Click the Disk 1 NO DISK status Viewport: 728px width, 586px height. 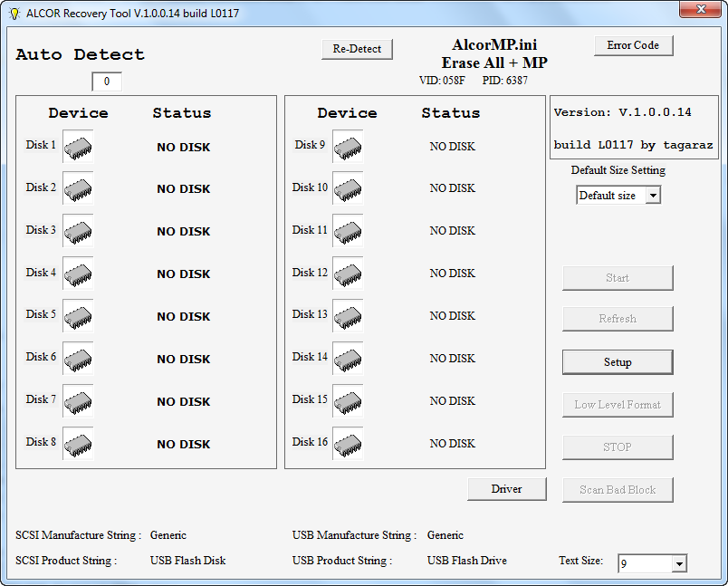[184, 148]
